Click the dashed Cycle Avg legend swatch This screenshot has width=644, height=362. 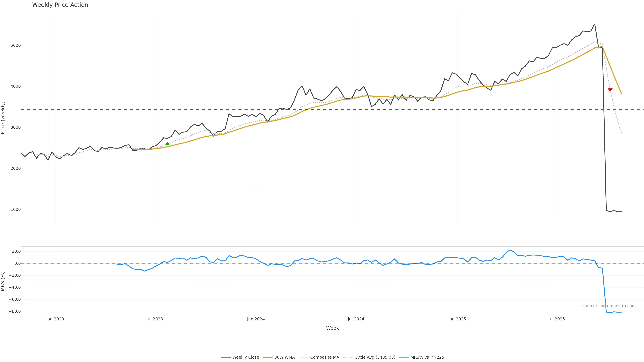pyautogui.click(x=347, y=357)
